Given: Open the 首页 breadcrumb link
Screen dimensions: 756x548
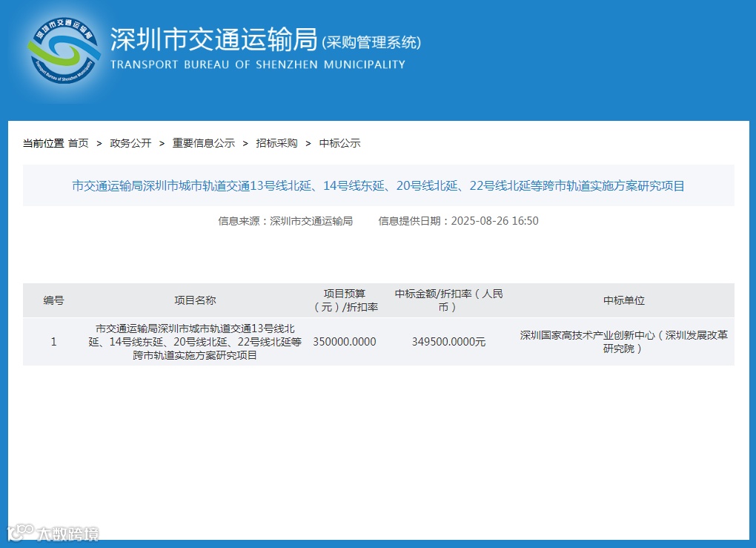Looking at the screenshot, I should click(x=78, y=143).
